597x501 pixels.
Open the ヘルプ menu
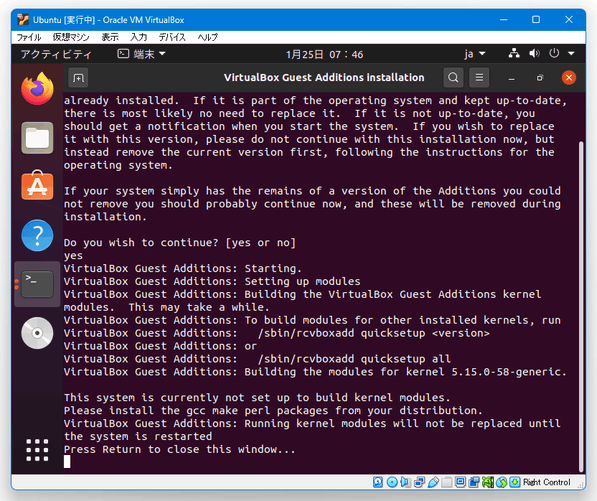click(208, 37)
